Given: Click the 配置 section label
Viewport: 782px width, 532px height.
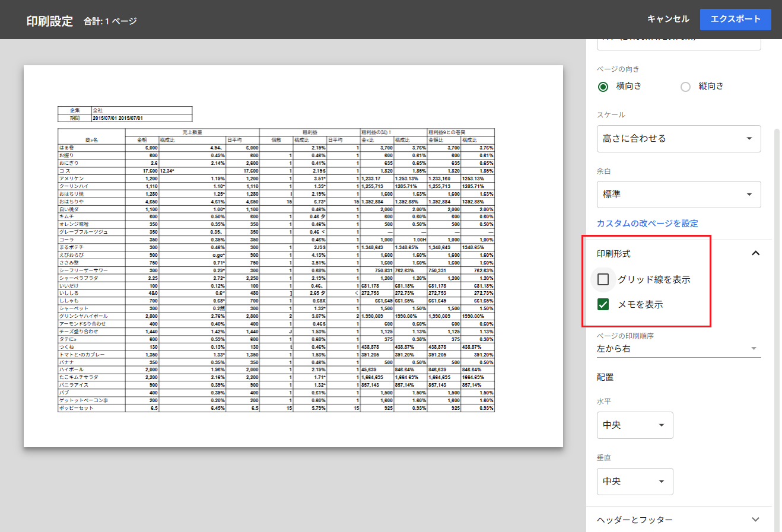Looking at the screenshot, I should tap(605, 377).
